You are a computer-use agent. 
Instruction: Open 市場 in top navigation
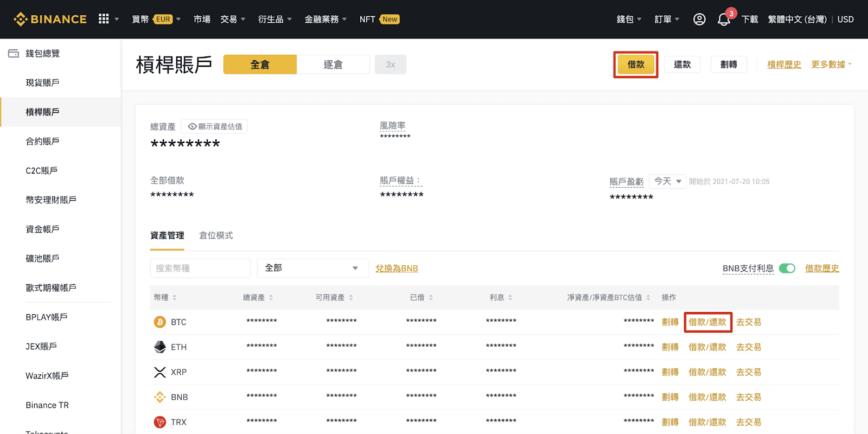click(x=202, y=19)
